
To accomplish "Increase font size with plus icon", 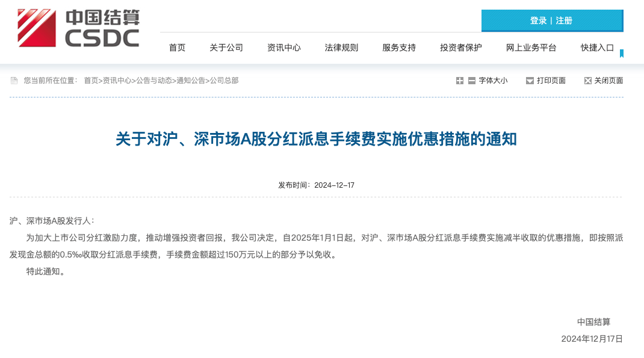I will [x=460, y=81].
